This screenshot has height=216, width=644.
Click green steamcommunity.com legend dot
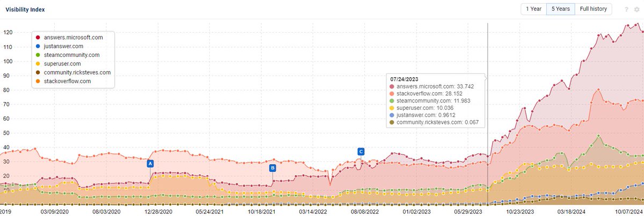37,55
